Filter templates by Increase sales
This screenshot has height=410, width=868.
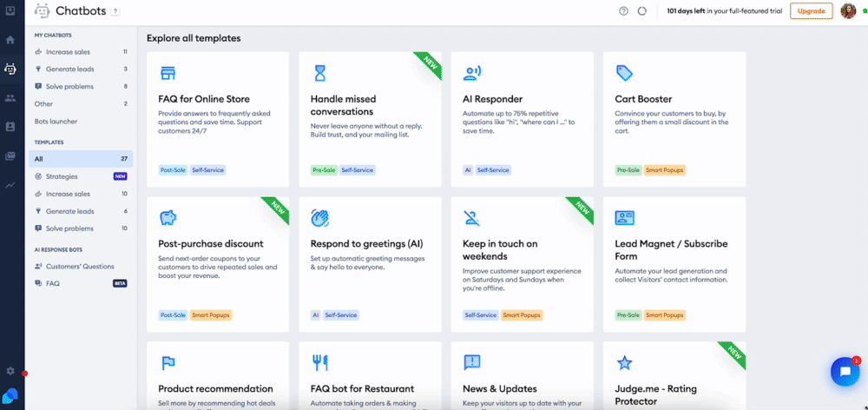click(81, 194)
